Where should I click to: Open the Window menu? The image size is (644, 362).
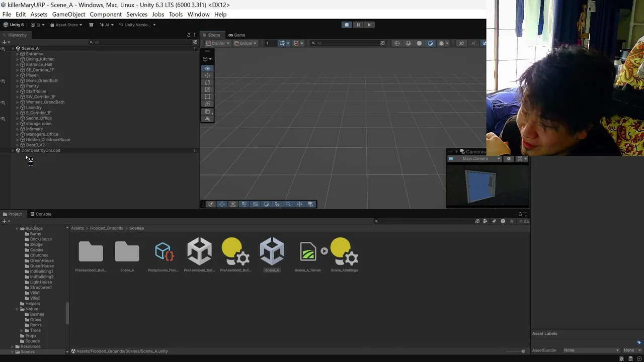click(x=198, y=14)
